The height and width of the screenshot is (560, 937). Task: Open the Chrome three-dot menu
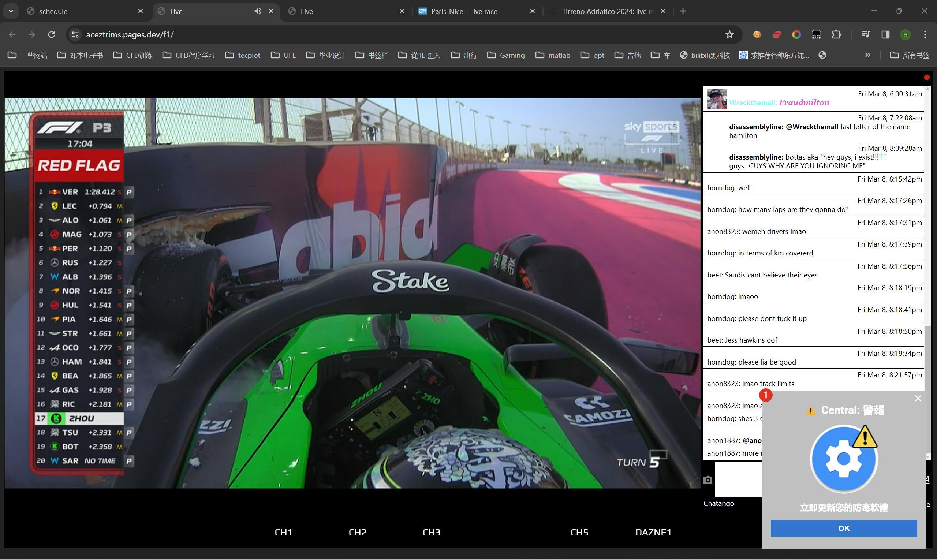pyautogui.click(x=925, y=34)
